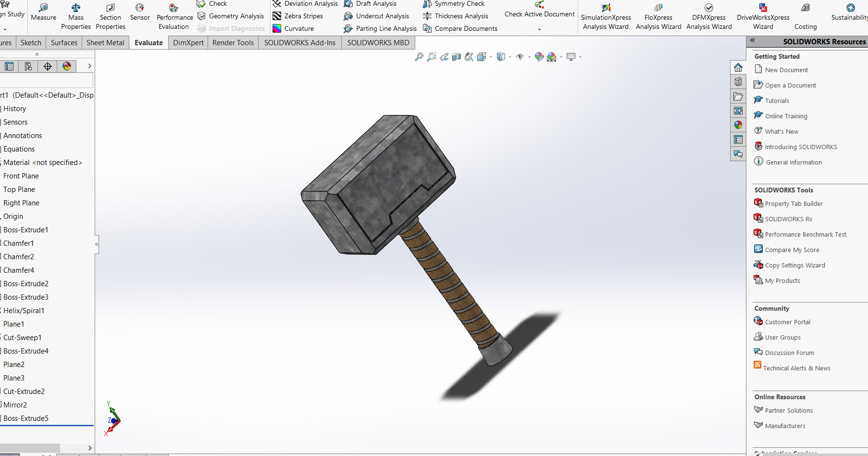868x456 pixels.
Task: Click the Measure tool
Action: pyautogui.click(x=43, y=12)
